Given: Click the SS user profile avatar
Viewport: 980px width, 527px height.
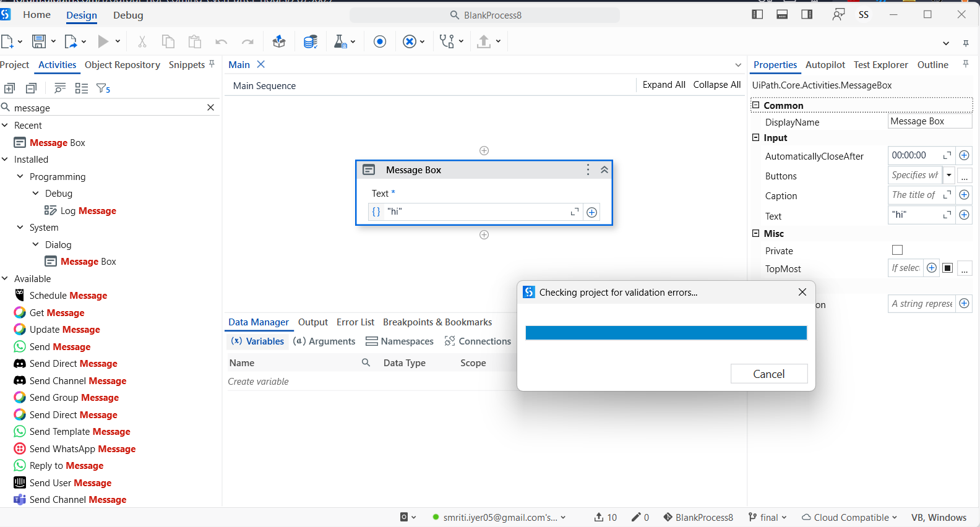Looking at the screenshot, I should 864,15.
